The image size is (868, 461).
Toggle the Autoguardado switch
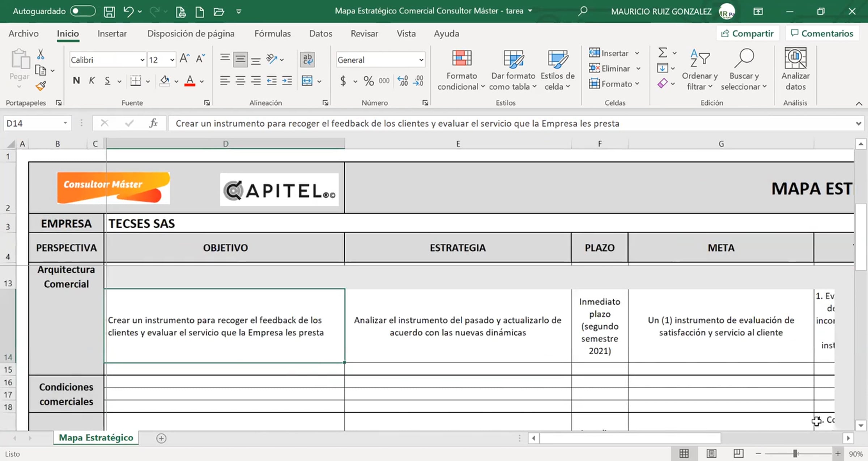click(x=83, y=11)
